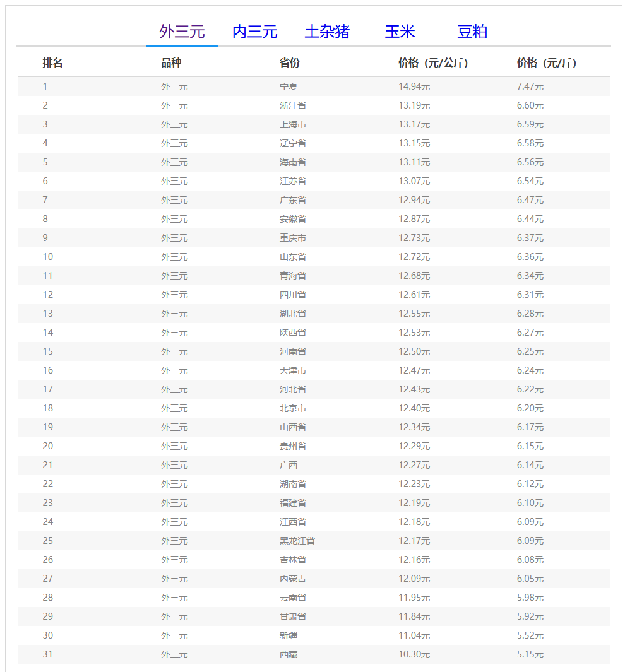Click the 广东省 province cell

(293, 200)
